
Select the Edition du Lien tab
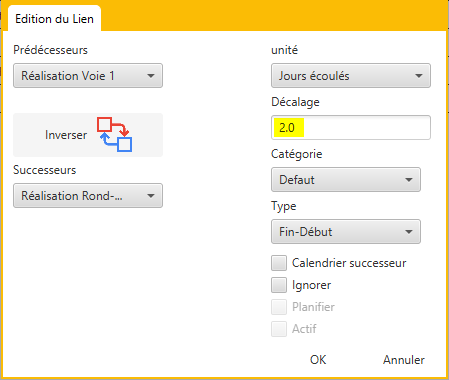[x=54, y=19]
